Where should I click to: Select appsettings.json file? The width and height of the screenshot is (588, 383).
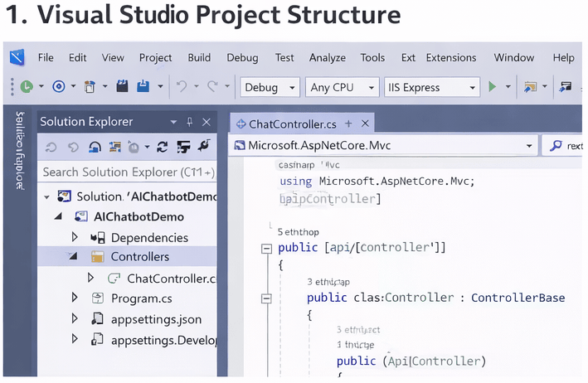pyautogui.click(x=156, y=320)
